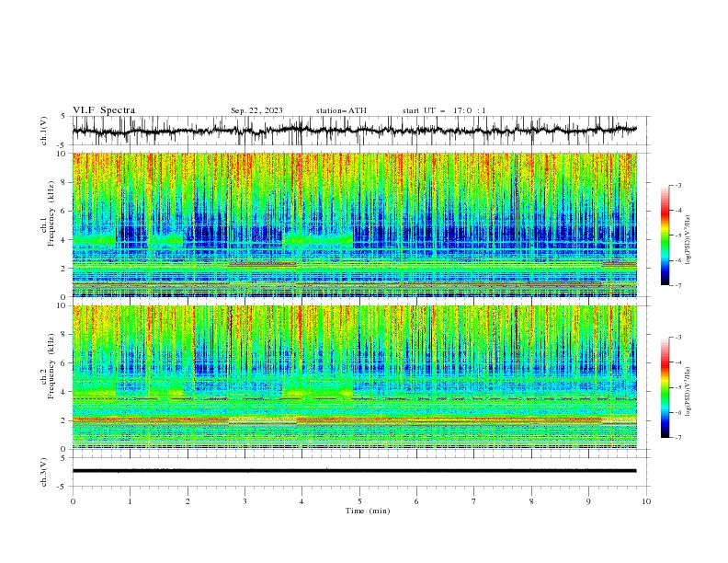Click time axis tick label '5'
The image size is (728, 563).
(x=359, y=501)
